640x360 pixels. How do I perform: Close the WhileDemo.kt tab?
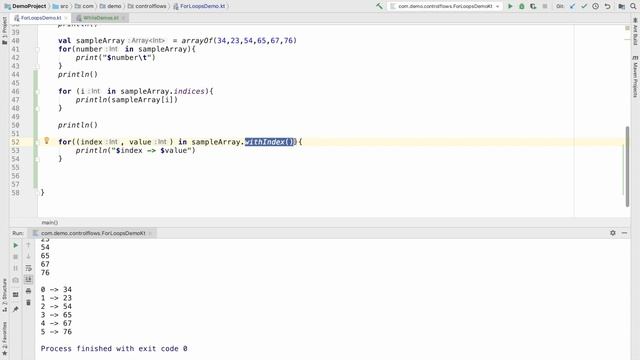point(123,18)
